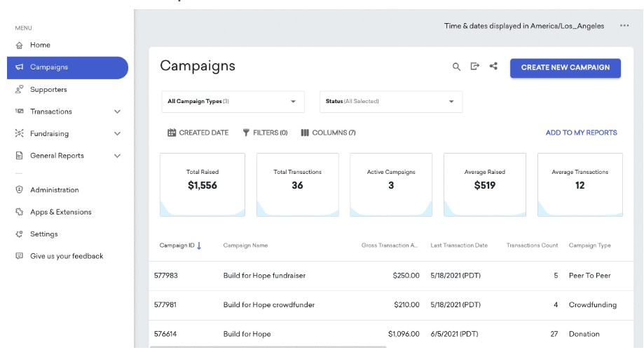This screenshot has width=644, height=350.
Task: Click the Total Transactions card
Action: (x=298, y=184)
